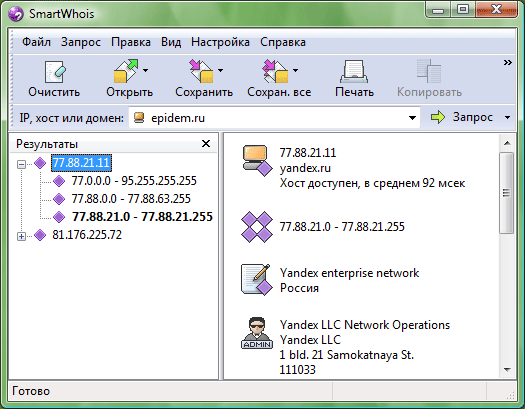Click 'Yandex LLC' organization text
The image size is (525, 409).
tap(310, 340)
